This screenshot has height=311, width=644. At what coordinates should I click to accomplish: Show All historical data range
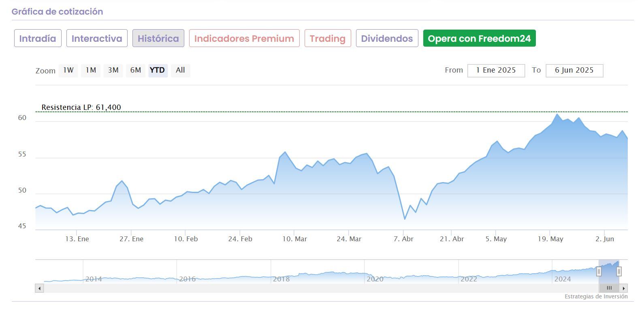(180, 70)
